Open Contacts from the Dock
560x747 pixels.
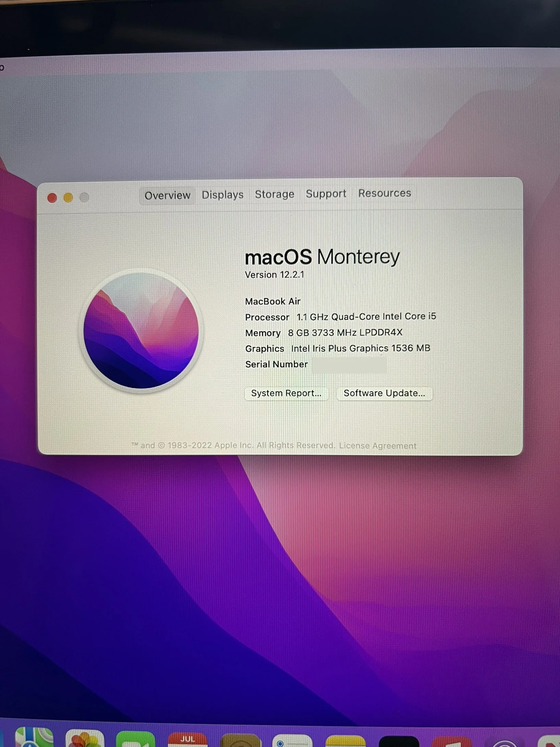pyautogui.click(x=240, y=740)
